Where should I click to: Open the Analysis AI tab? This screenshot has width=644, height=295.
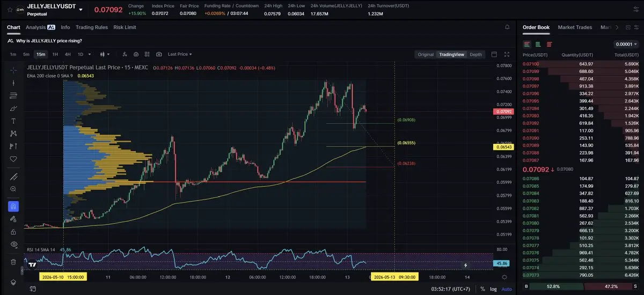pyautogui.click(x=40, y=27)
